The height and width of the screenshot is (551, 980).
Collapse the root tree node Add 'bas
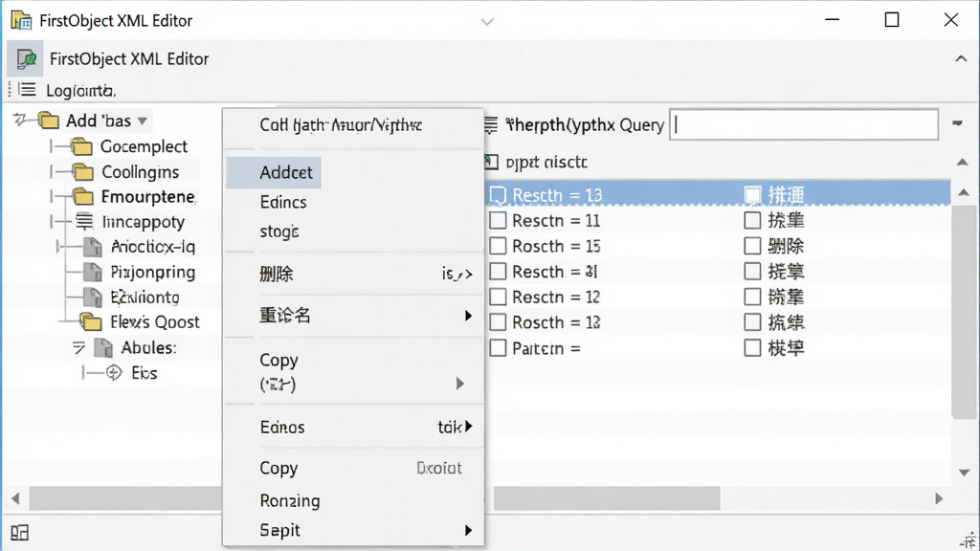tap(20, 120)
